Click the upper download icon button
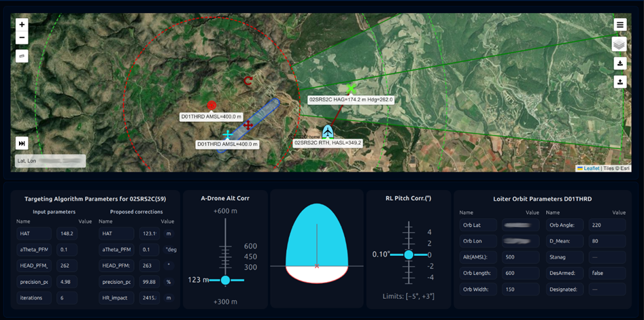Image resolution: width=644 pixels, height=320 pixels. [620, 63]
